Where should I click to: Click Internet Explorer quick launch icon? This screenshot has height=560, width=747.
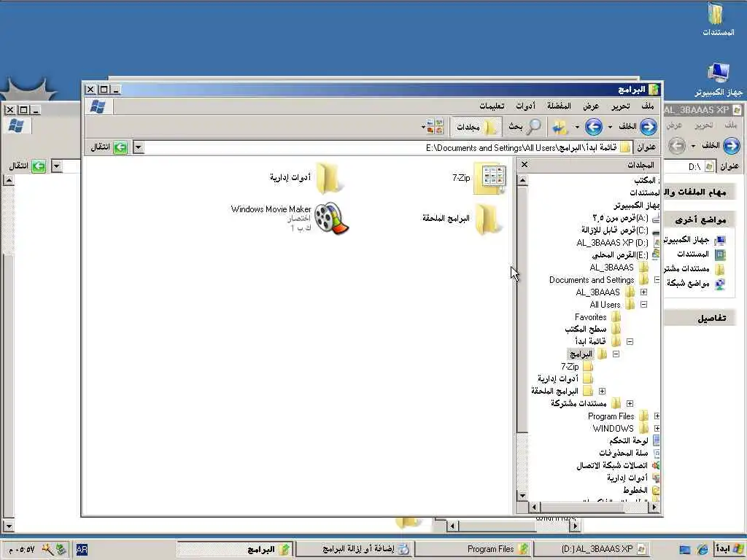click(702, 550)
